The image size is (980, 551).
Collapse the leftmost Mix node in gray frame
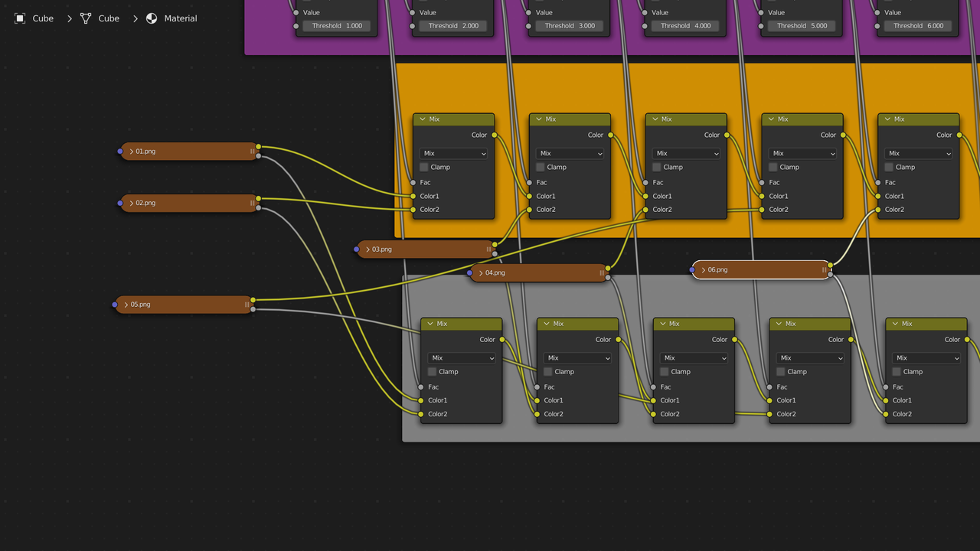point(430,324)
